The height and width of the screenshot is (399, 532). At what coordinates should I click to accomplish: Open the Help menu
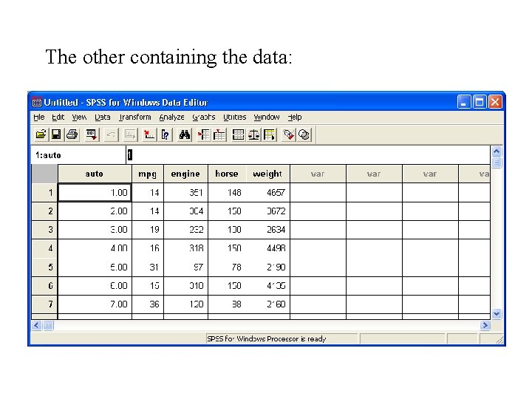click(x=295, y=117)
